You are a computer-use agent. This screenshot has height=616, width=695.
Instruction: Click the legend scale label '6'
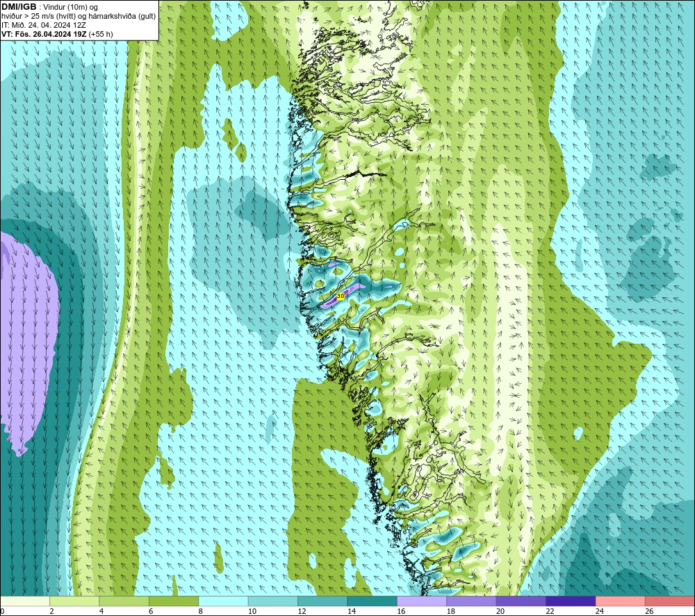click(151, 611)
